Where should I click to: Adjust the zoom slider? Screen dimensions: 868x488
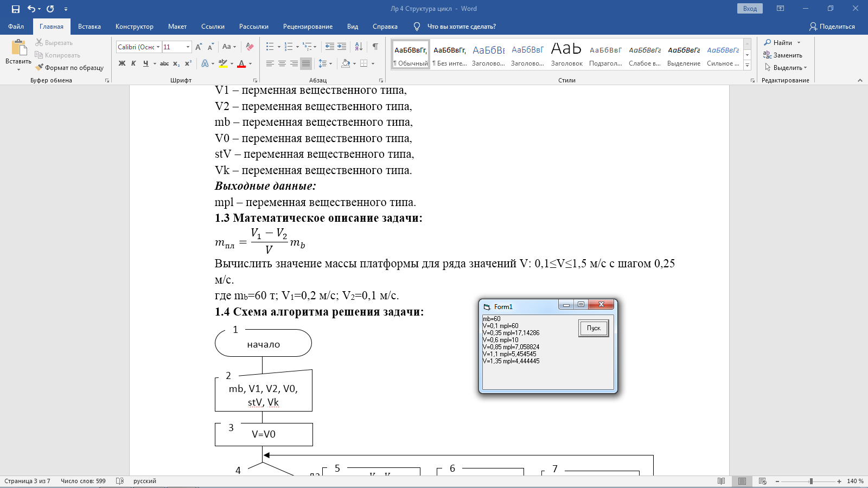point(811,481)
